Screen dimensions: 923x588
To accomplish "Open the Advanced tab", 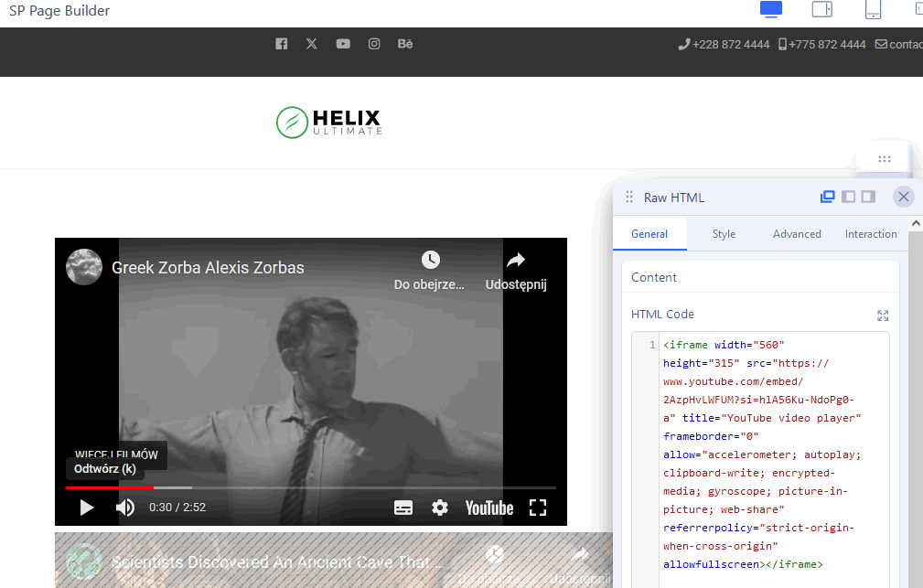I will coord(797,234).
